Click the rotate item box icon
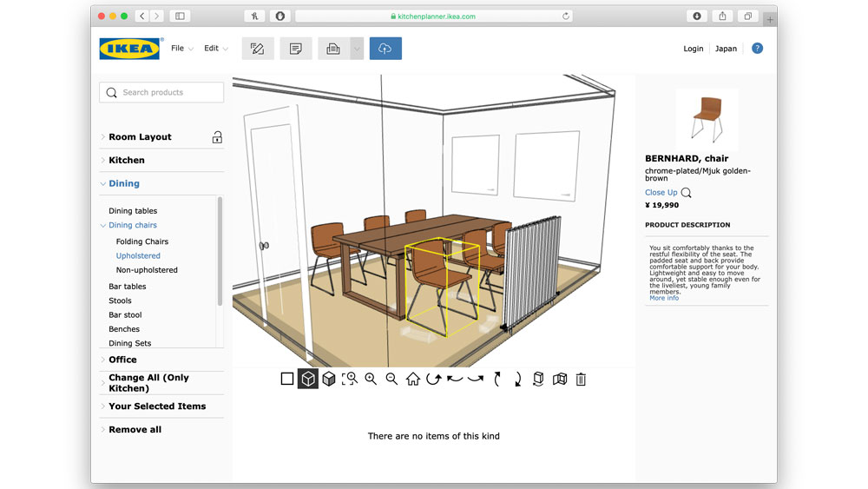 pyautogui.click(x=538, y=379)
